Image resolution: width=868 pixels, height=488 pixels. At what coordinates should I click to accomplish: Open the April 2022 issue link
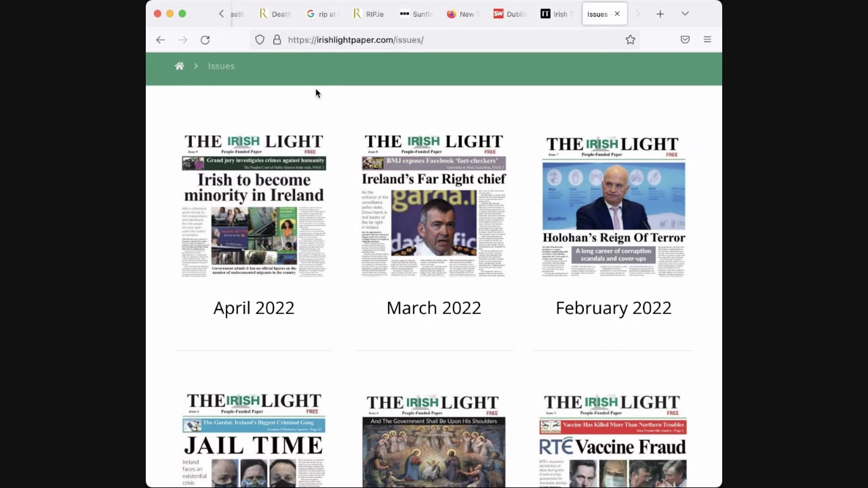(254, 308)
